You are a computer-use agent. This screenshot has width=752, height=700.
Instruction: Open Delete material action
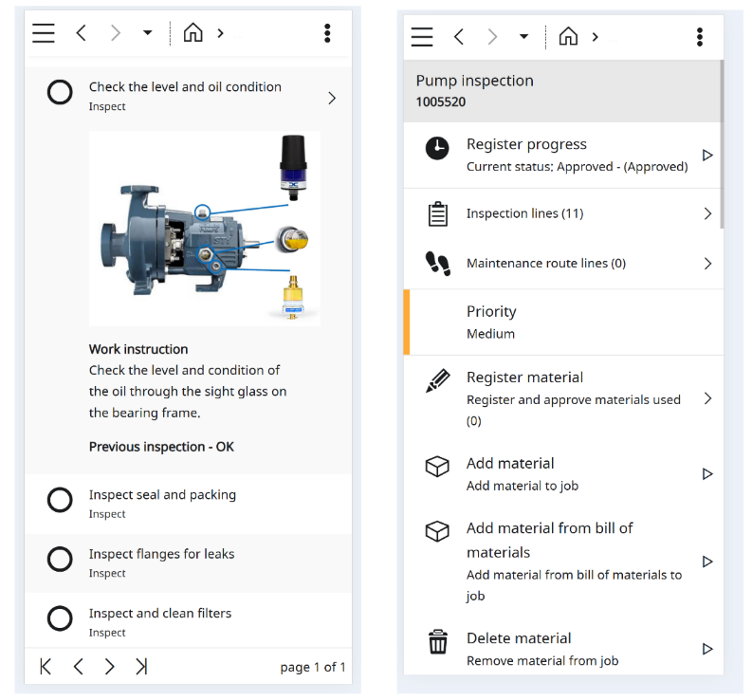point(561,648)
